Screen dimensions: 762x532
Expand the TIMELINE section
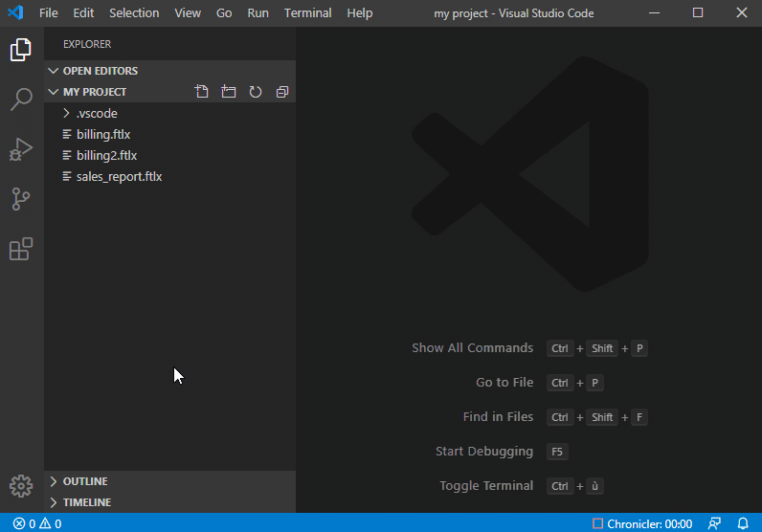[54, 502]
